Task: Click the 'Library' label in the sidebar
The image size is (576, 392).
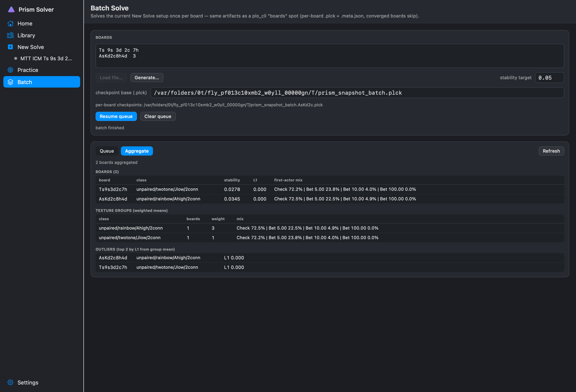Action: click(26, 35)
